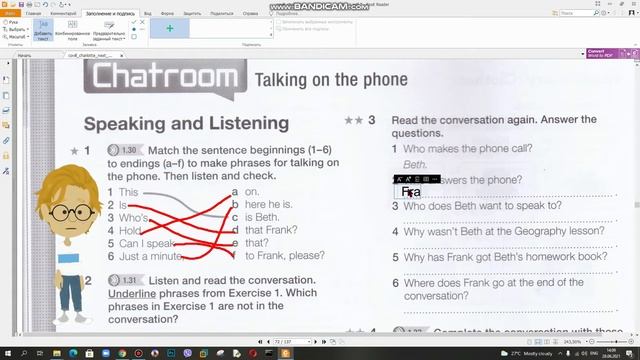Switch to the Подключиться ribbon tab
This screenshot has height=360, width=640.
[x=222, y=13]
